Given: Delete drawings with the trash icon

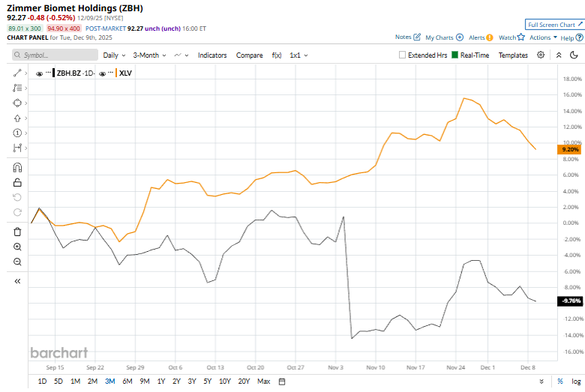Looking at the screenshot, I should point(17,232).
